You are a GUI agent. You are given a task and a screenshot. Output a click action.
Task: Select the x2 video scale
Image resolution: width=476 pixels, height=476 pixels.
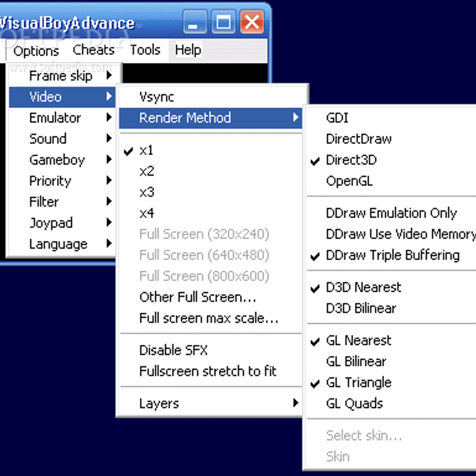(x=211, y=171)
